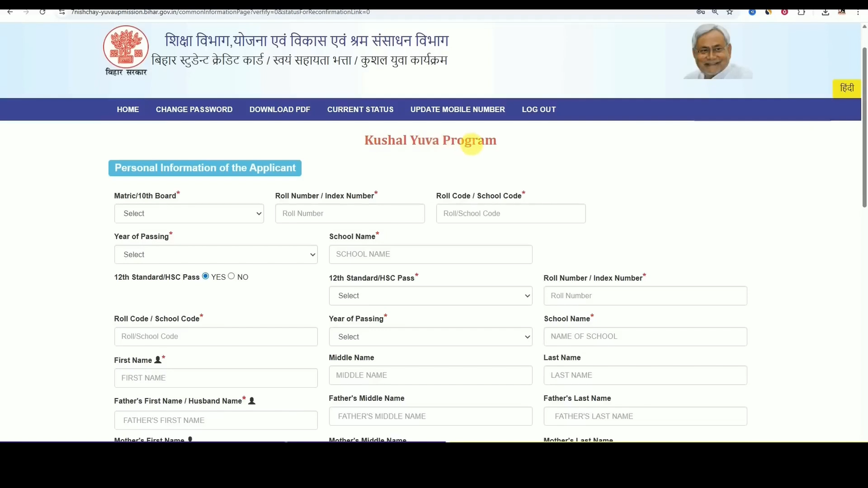This screenshot has width=868, height=488.
Task: Open the browser extensions puzzle icon
Action: pos(801,12)
